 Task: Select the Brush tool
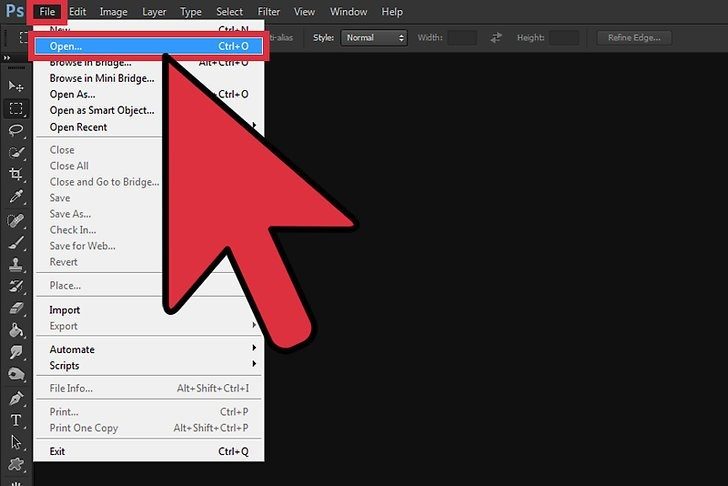point(16,242)
